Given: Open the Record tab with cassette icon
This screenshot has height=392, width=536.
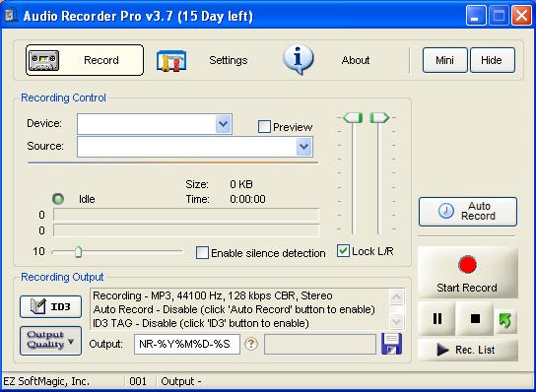Looking at the screenshot, I should [x=85, y=60].
